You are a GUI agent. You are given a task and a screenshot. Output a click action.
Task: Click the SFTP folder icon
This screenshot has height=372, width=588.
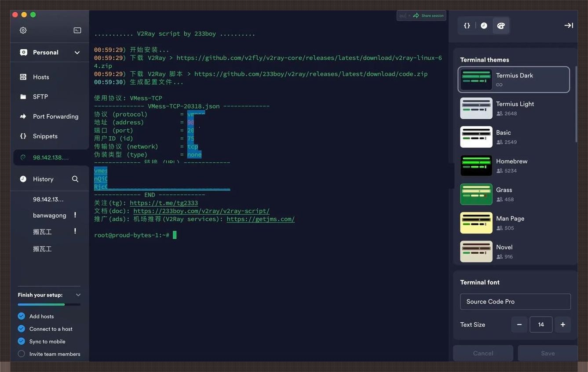point(23,97)
